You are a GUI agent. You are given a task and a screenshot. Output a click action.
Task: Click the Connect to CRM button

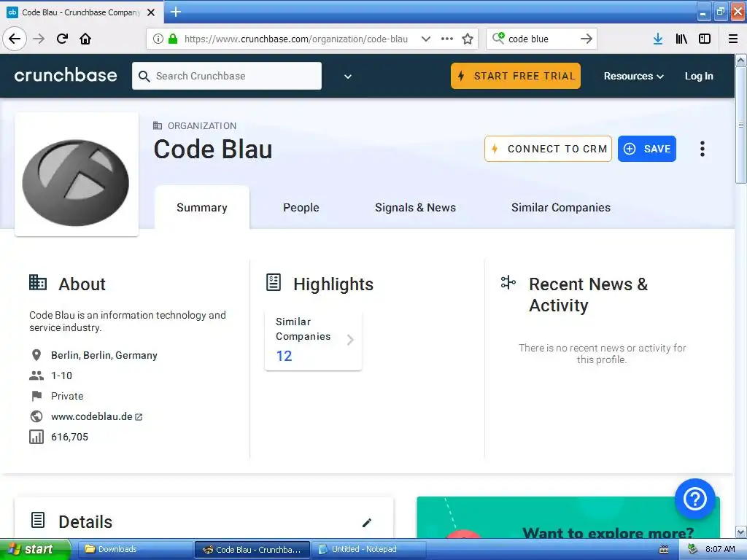tap(548, 149)
